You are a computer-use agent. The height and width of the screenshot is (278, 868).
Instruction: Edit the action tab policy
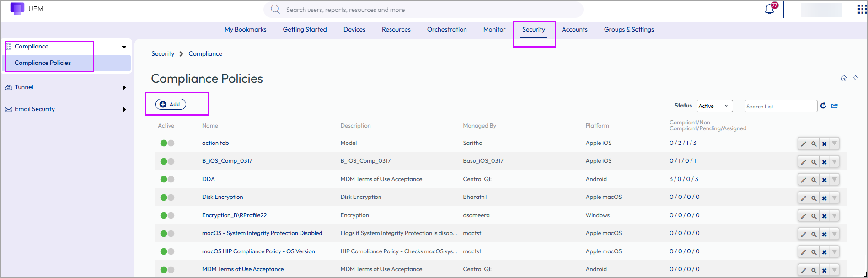point(804,144)
